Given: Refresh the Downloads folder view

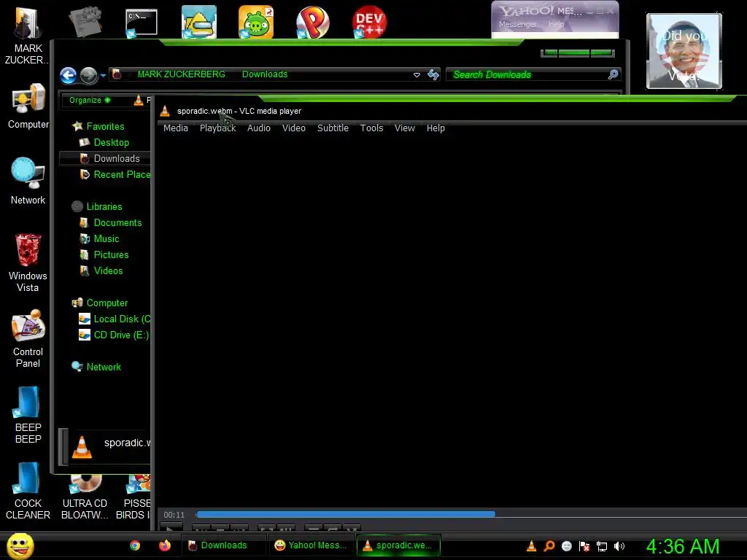Looking at the screenshot, I should [x=433, y=75].
